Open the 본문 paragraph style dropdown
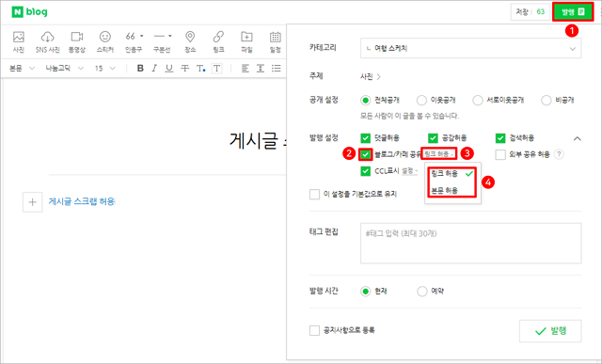 22,69
